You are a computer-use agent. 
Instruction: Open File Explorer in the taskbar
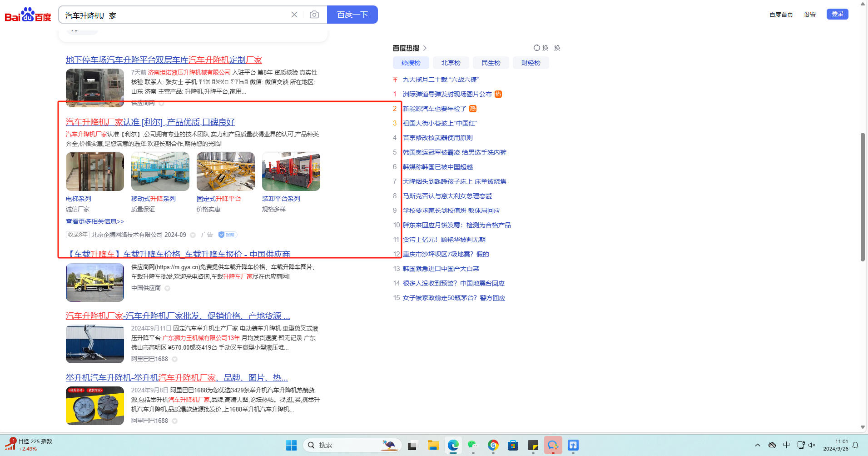click(433, 445)
